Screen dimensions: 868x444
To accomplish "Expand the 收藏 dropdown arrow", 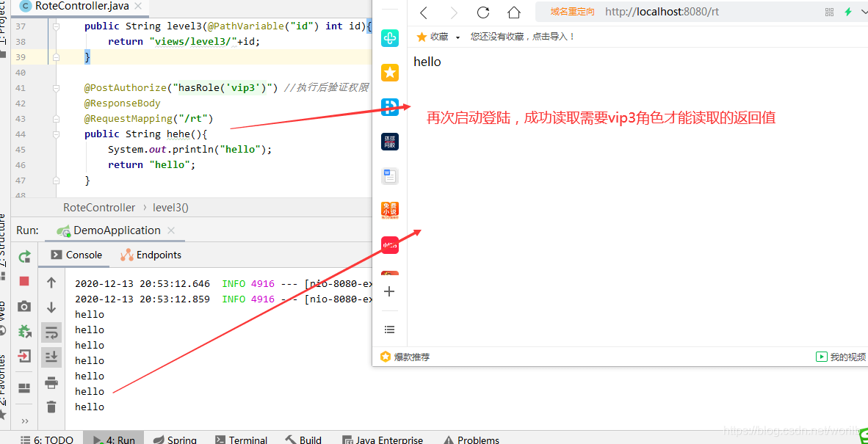I will 457,37.
